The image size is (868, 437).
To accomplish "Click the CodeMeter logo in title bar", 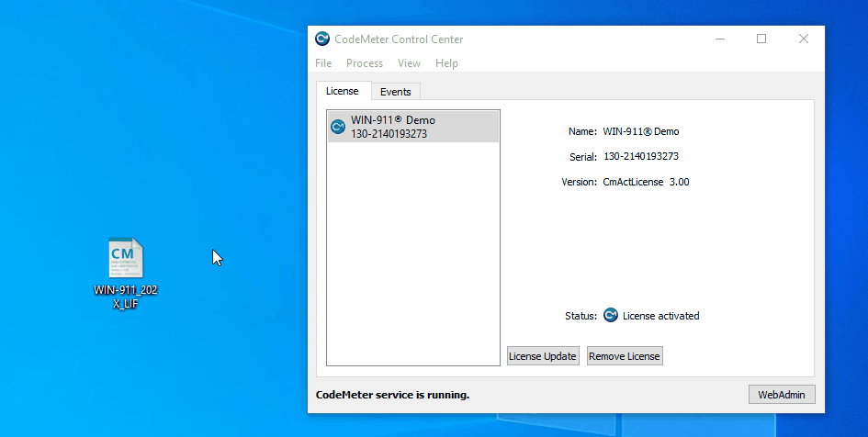I will tap(322, 39).
